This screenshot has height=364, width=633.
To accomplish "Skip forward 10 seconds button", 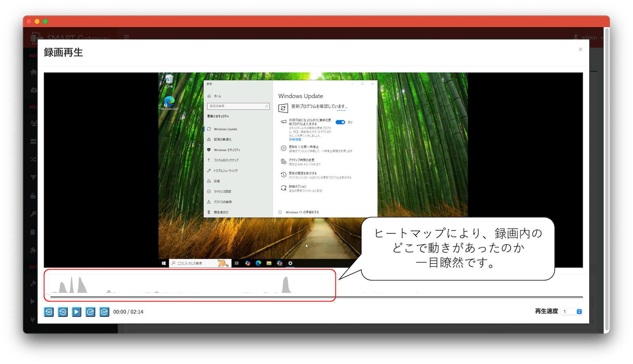I will 90,312.
